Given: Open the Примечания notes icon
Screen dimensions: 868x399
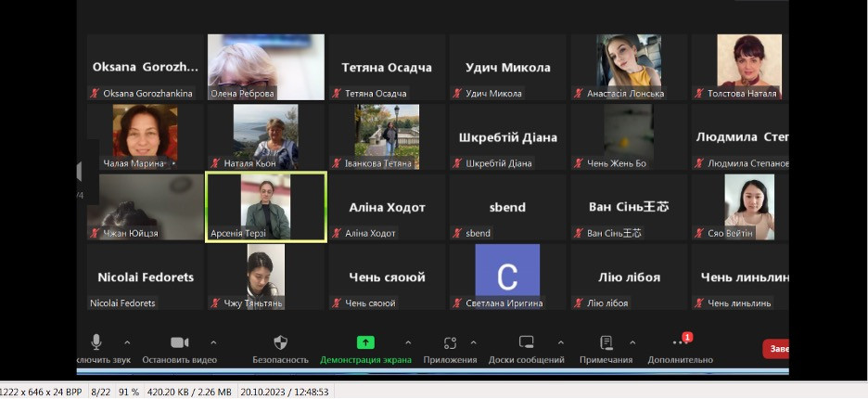Looking at the screenshot, I should [606, 342].
